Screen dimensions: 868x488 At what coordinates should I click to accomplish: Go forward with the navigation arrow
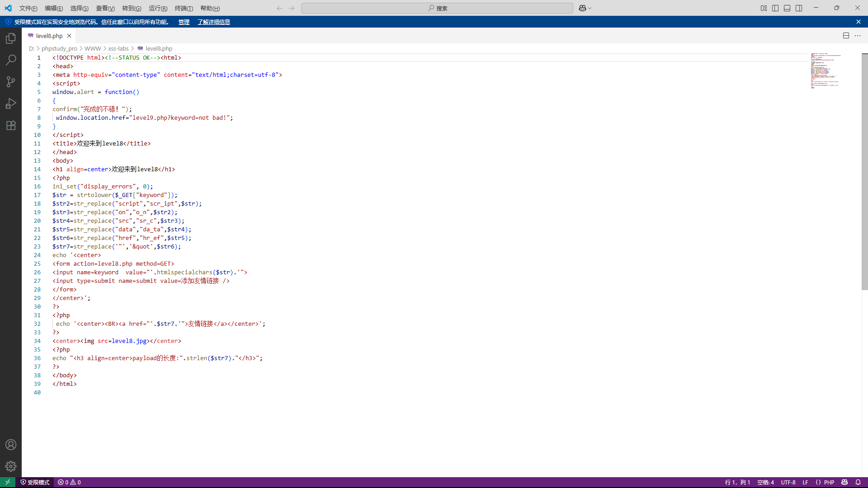pos(292,8)
